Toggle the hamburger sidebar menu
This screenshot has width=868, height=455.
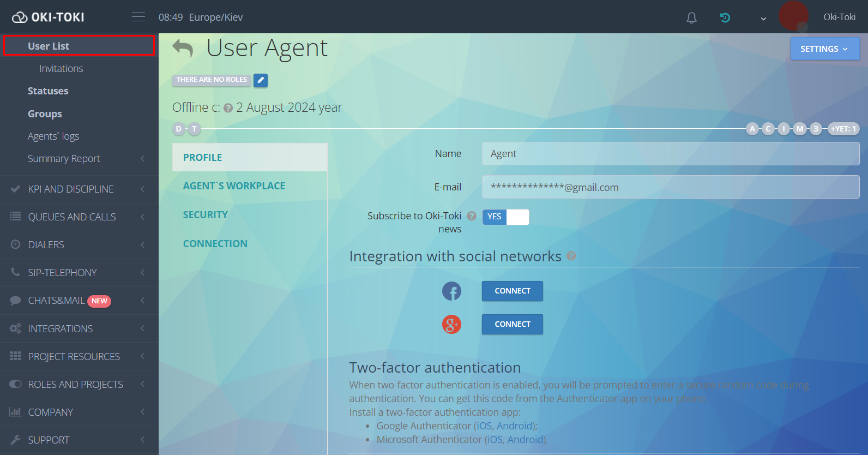pos(138,17)
